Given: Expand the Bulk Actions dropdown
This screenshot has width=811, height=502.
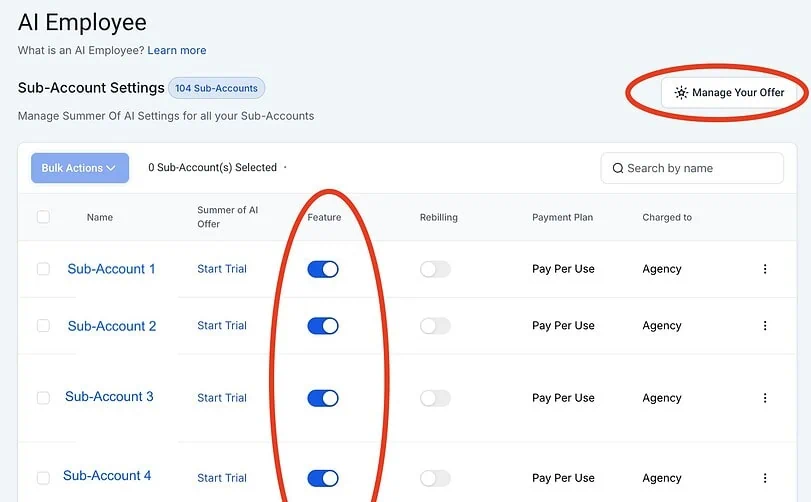Looking at the screenshot, I should pos(79,168).
